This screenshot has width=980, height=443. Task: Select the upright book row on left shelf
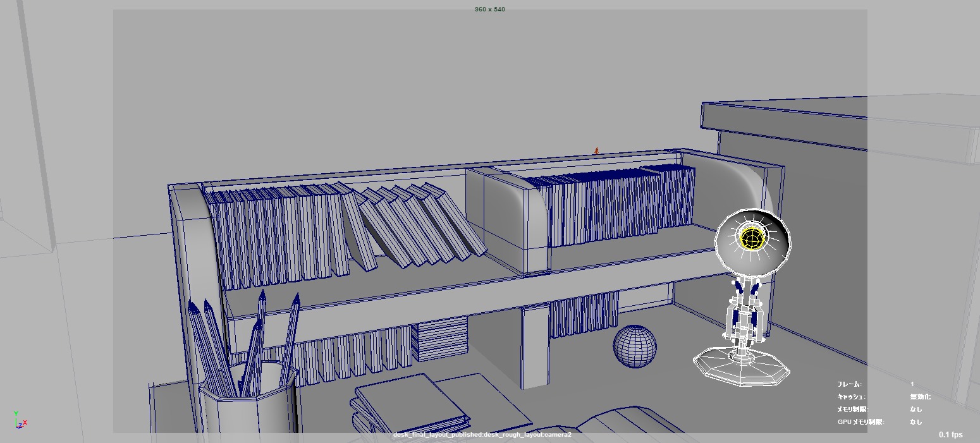click(278, 234)
